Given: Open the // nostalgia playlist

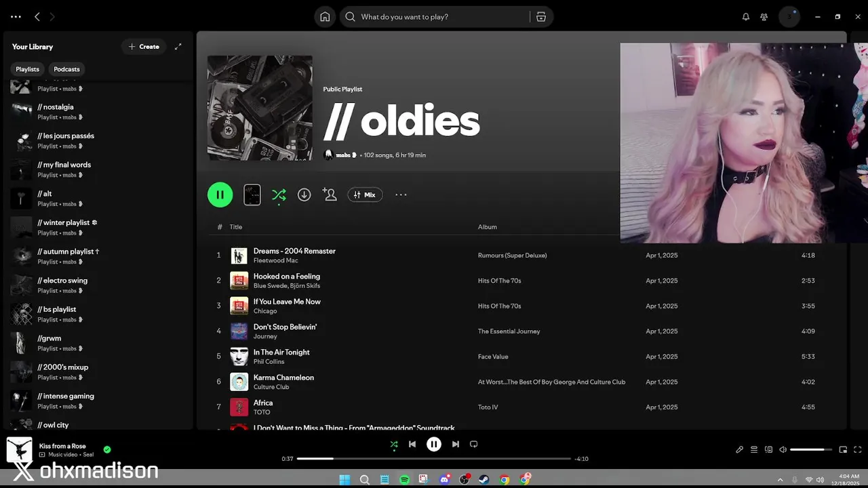Looking at the screenshot, I should [x=98, y=111].
